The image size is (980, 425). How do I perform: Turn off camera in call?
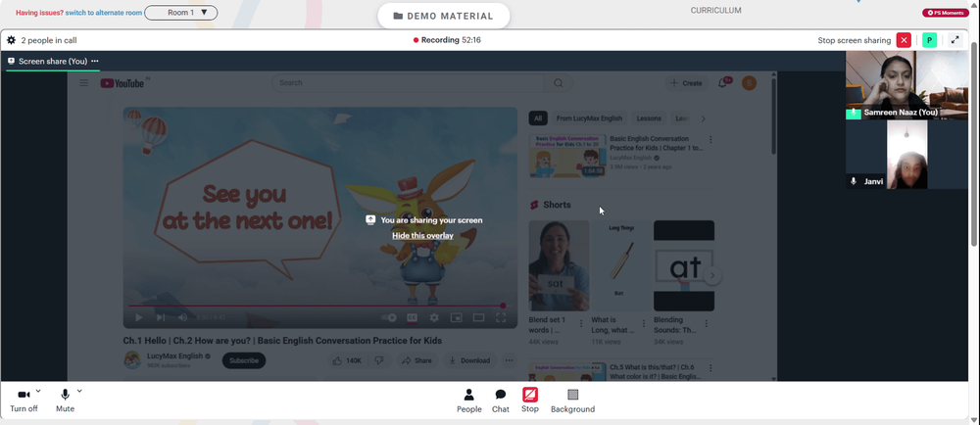click(x=24, y=401)
